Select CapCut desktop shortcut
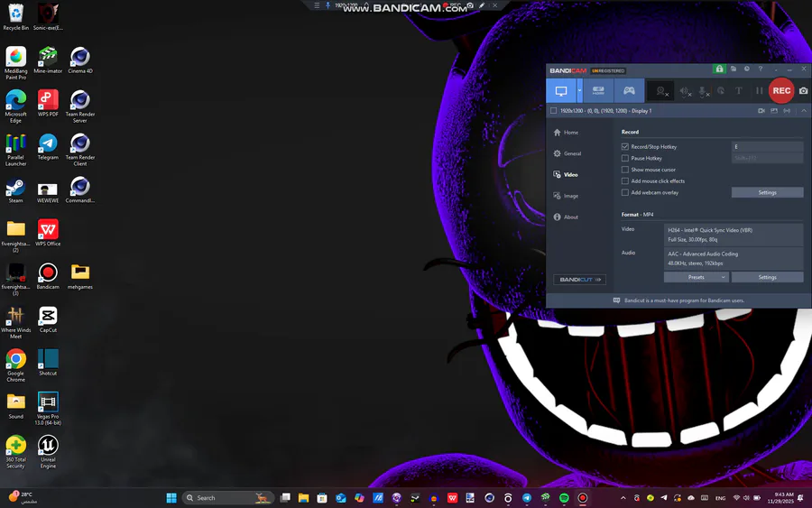This screenshot has width=812, height=508. click(48, 319)
